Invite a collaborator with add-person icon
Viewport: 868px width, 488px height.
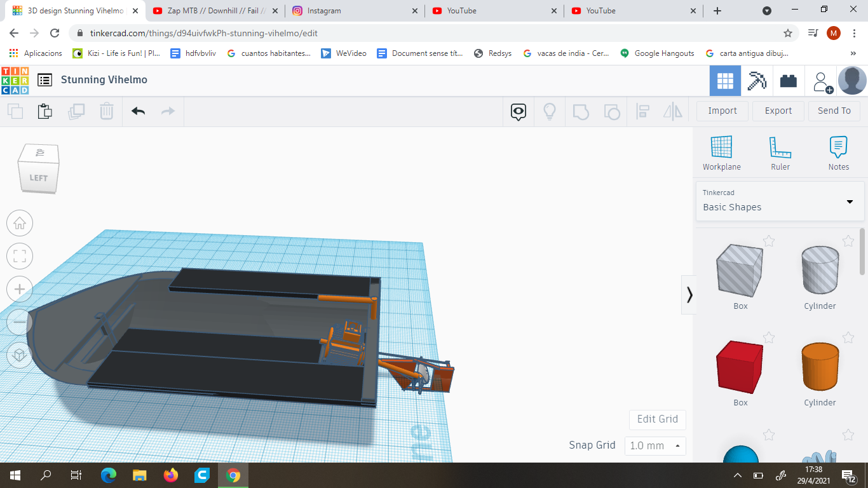coord(823,82)
